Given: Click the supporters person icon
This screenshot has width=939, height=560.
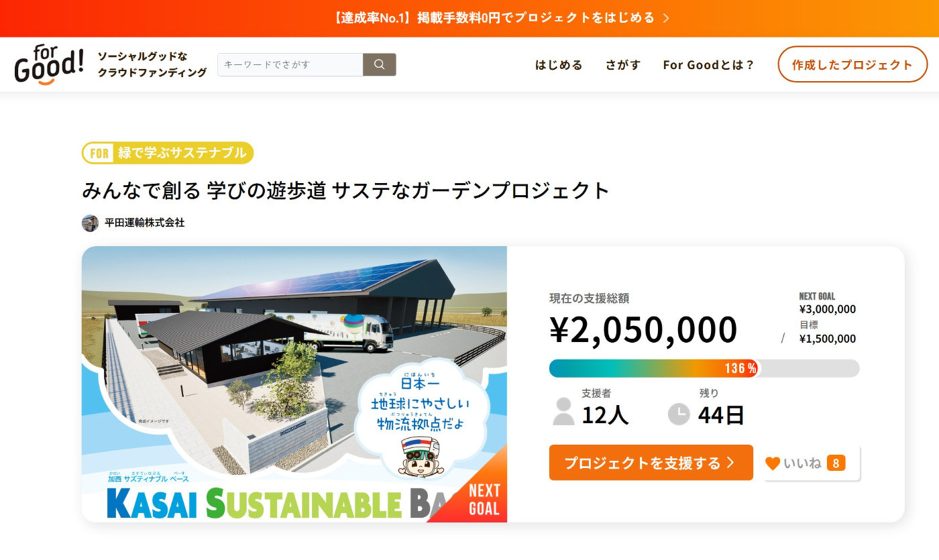Looking at the screenshot, I should pos(563,411).
